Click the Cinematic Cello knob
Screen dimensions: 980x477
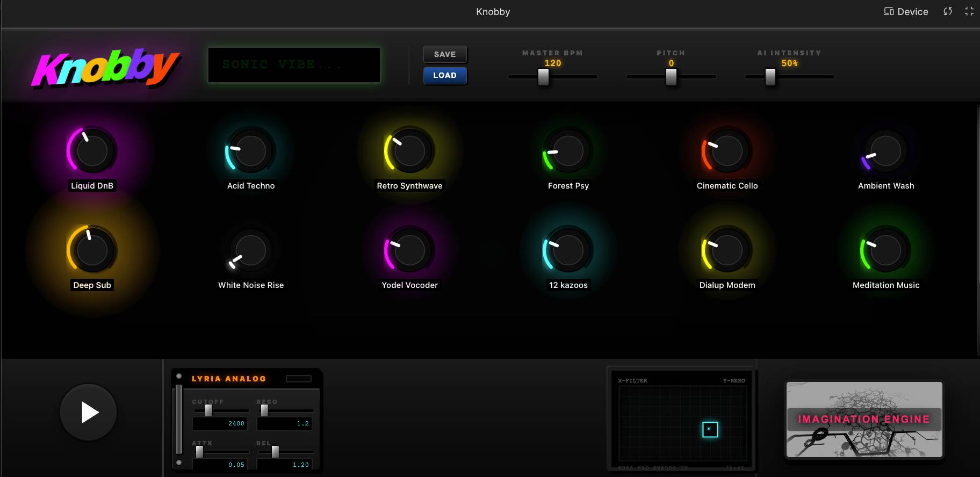(x=727, y=151)
